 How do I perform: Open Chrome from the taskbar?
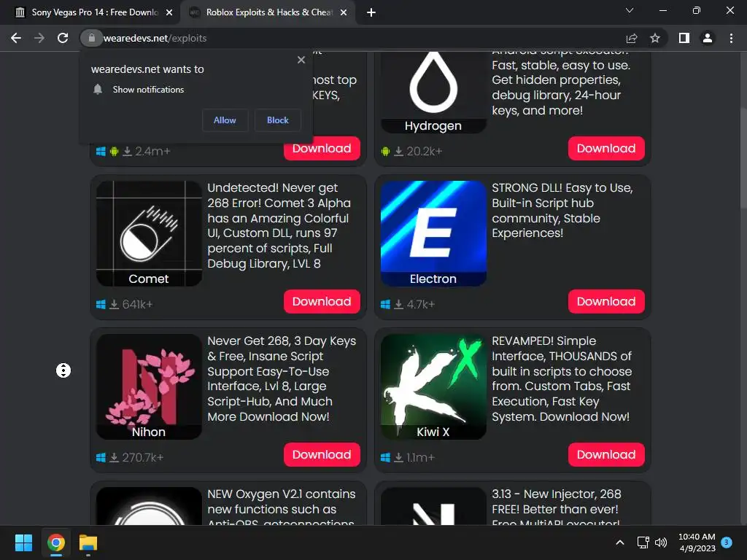pos(55,542)
